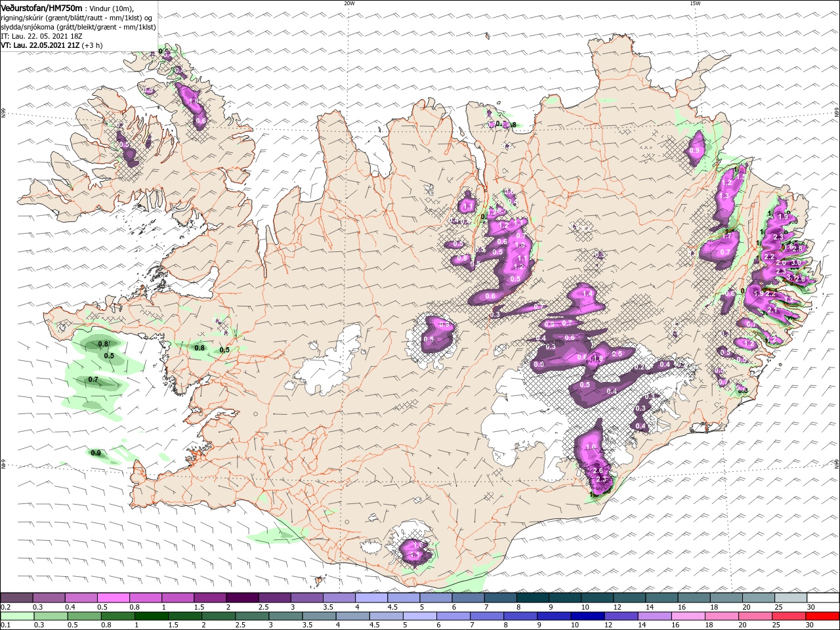Viewport: 840px width, 630px height.
Task: Click the 0.9 snow value in the northeast
Action: coord(695,150)
